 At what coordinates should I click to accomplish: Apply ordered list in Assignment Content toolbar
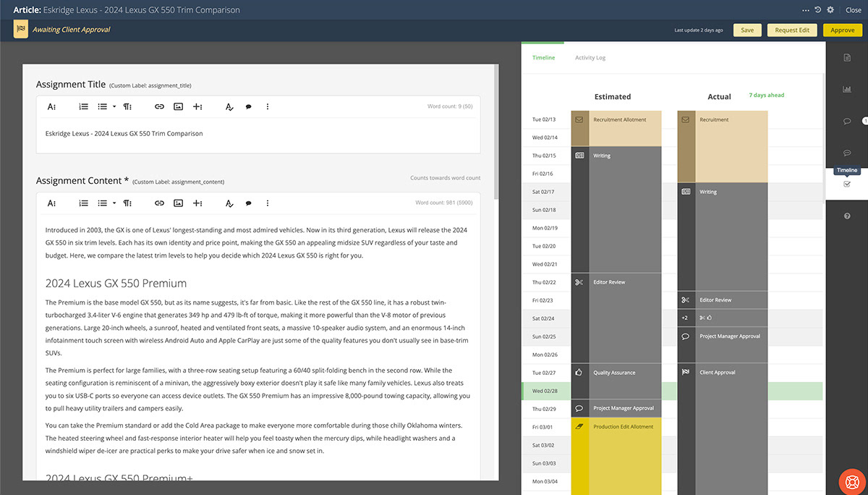(x=84, y=203)
